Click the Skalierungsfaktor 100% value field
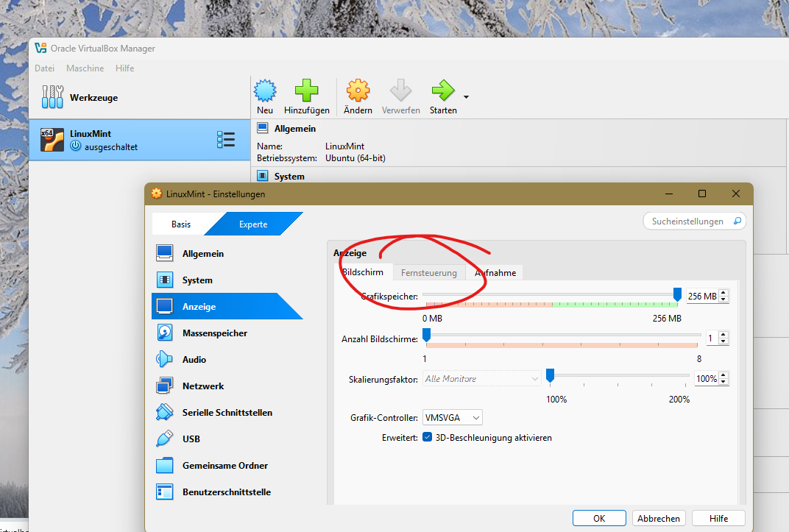Screen dimensions: 789x532 tap(706, 379)
